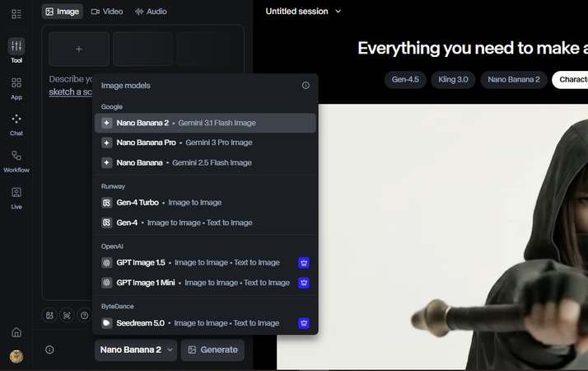
Task: Open the Tool panel in sidebar
Action: (16, 46)
